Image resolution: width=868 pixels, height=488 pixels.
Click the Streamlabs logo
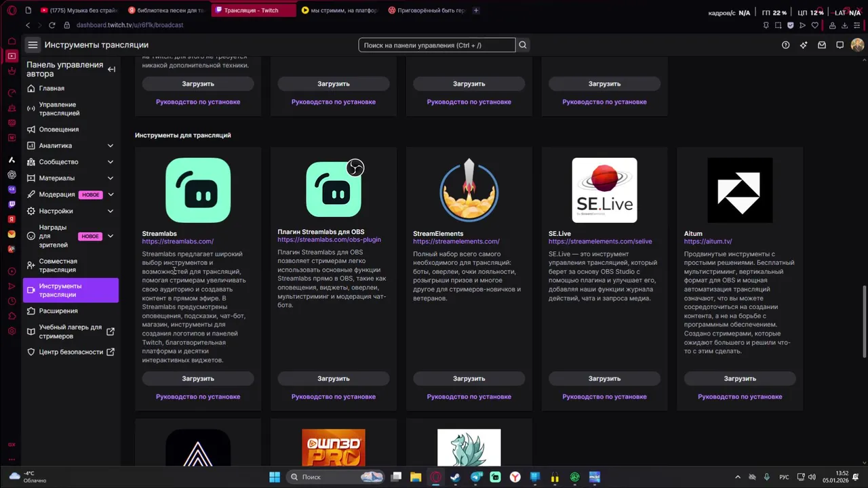198,190
